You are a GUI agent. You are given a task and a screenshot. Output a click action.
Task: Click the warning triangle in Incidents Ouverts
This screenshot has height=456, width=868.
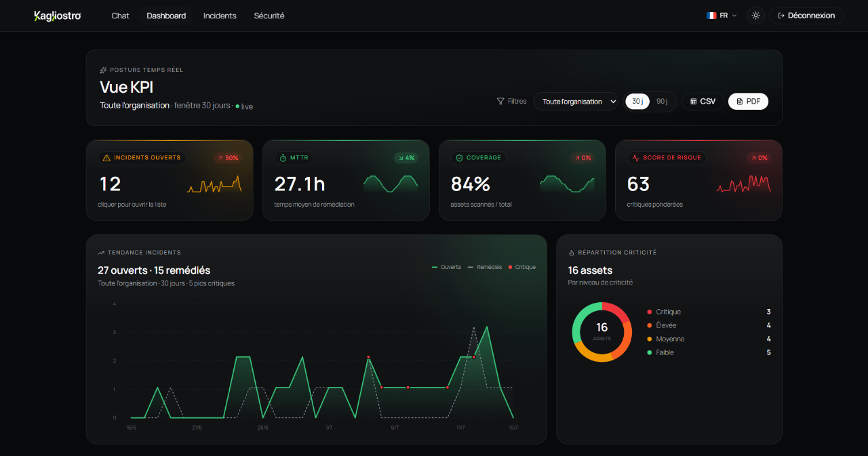click(x=106, y=158)
